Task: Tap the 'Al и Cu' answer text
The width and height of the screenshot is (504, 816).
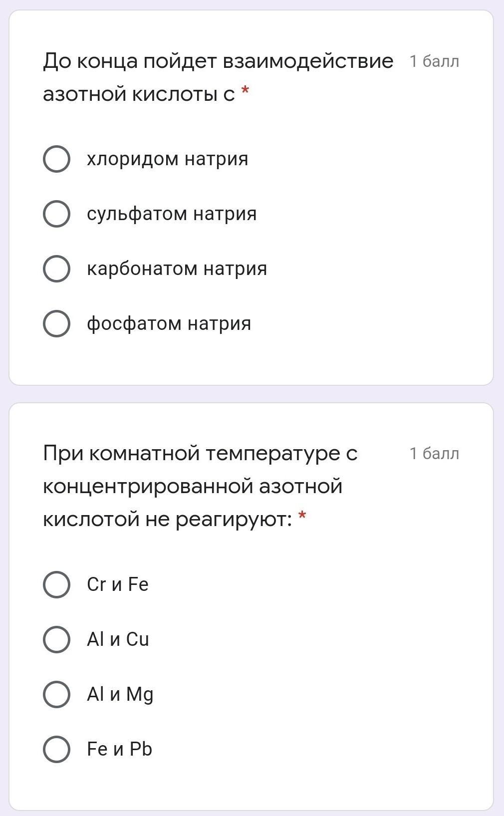Action: (118, 639)
